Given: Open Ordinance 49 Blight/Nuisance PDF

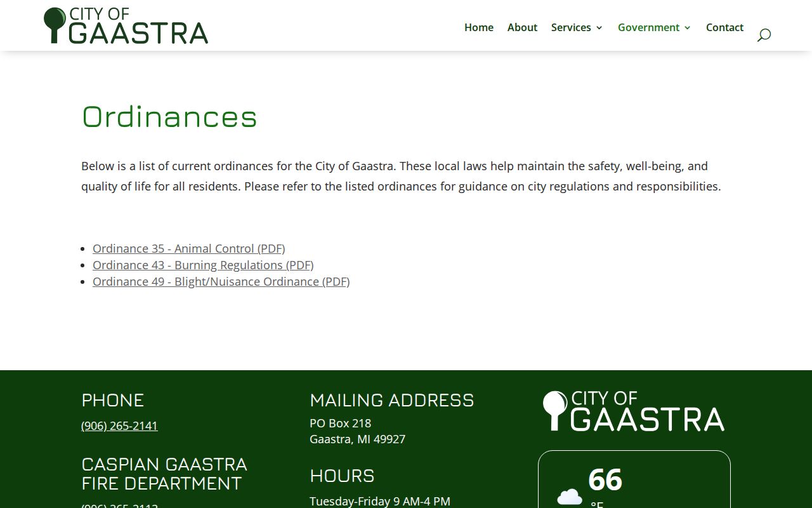Looking at the screenshot, I should tap(221, 281).
